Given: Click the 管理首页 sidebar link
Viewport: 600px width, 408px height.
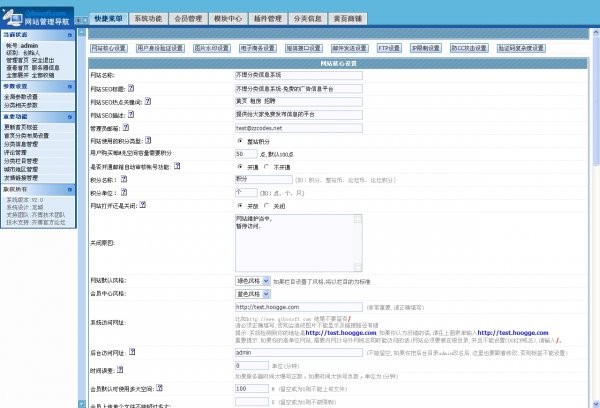Looking at the screenshot, I should click(17, 60).
